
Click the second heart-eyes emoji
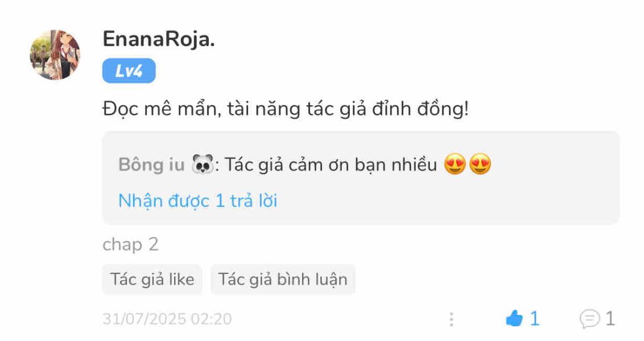pos(480,165)
